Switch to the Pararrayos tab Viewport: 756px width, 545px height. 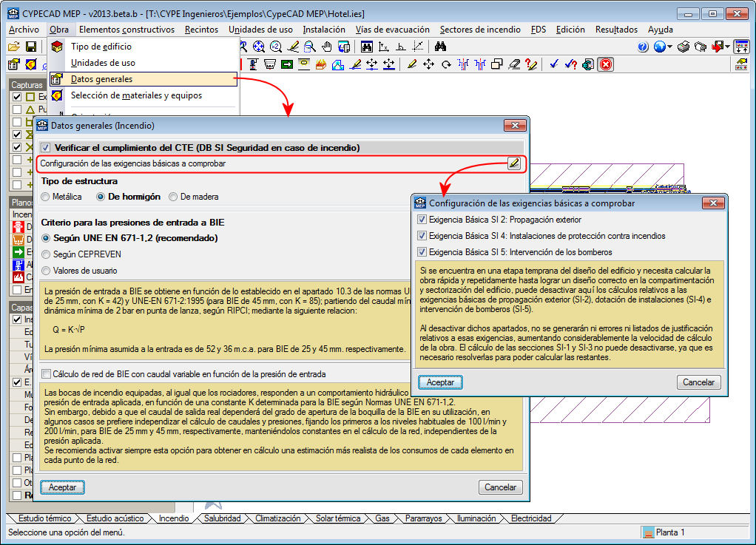click(x=423, y=518)
